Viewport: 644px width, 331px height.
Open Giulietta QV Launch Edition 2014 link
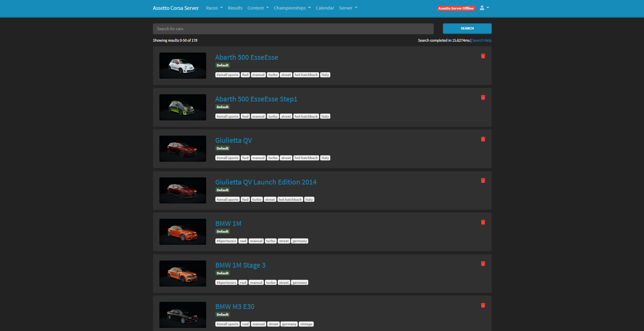pos(266,182)
